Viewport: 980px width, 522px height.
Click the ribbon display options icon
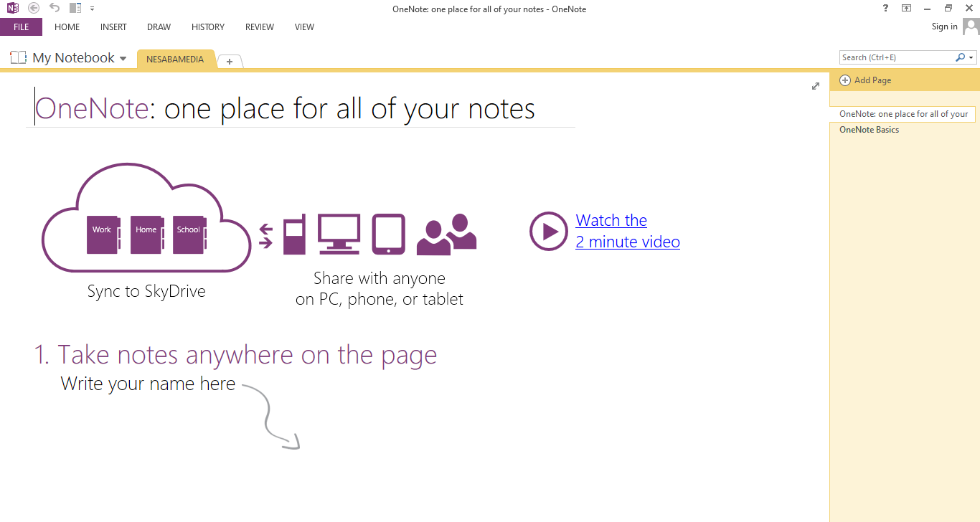[x=907, y=8]
